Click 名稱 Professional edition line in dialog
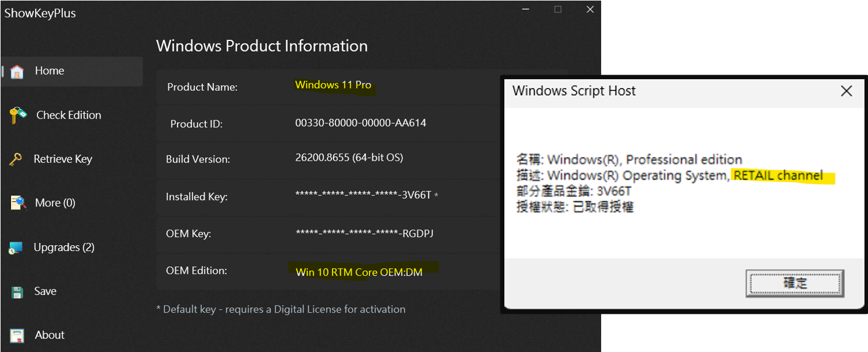The image size is (868, 352). [629, 160]
